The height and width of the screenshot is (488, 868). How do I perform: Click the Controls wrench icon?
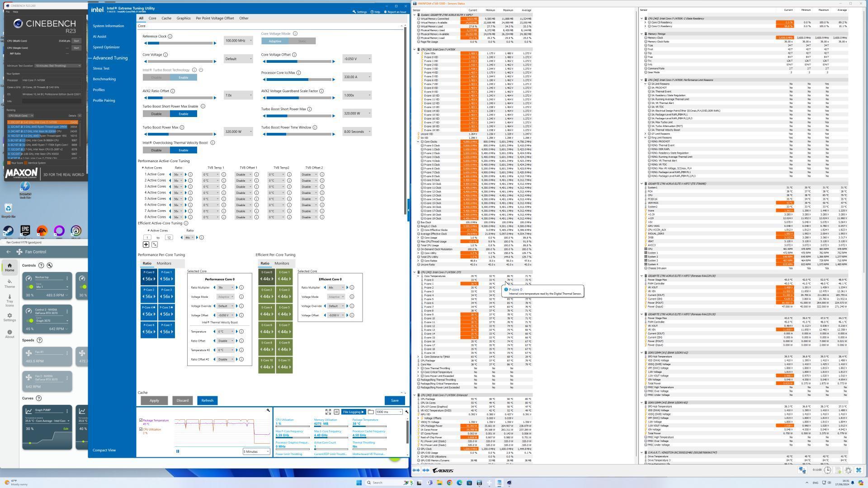50,265
